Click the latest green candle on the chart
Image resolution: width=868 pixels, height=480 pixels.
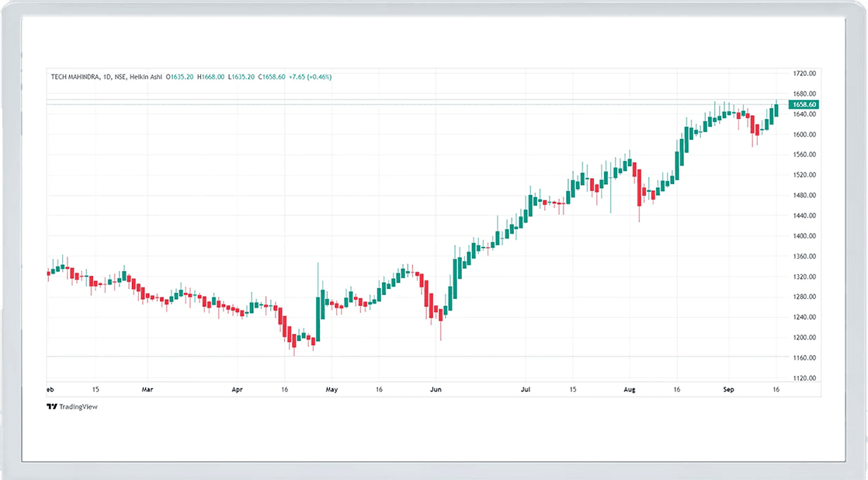point(776,110)
